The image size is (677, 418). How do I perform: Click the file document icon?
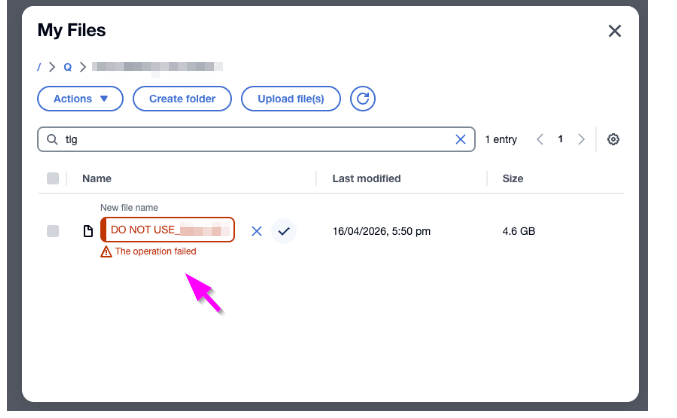click(88, 231)
